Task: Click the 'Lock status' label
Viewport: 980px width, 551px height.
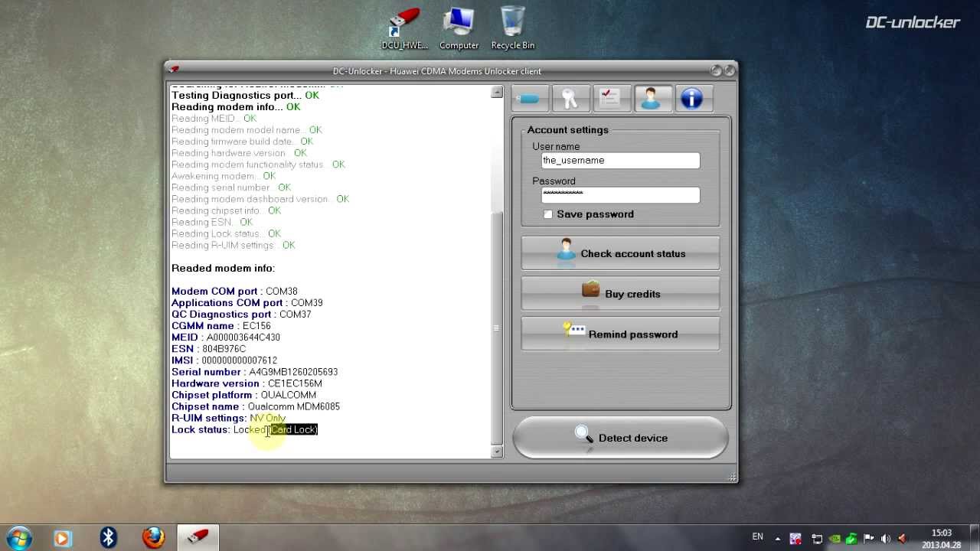Action: tap(200, 429)
